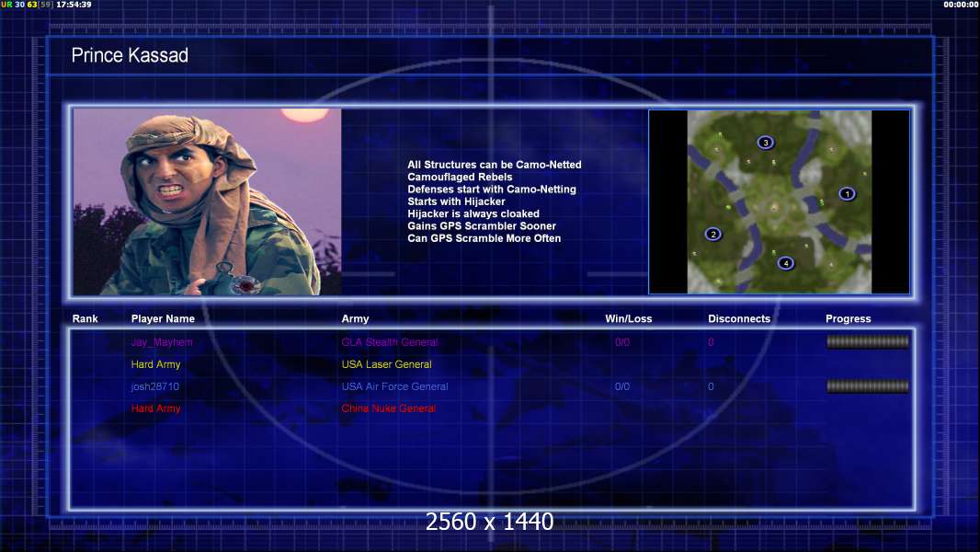Click start position 1 marker on minimap

[847, 194]
